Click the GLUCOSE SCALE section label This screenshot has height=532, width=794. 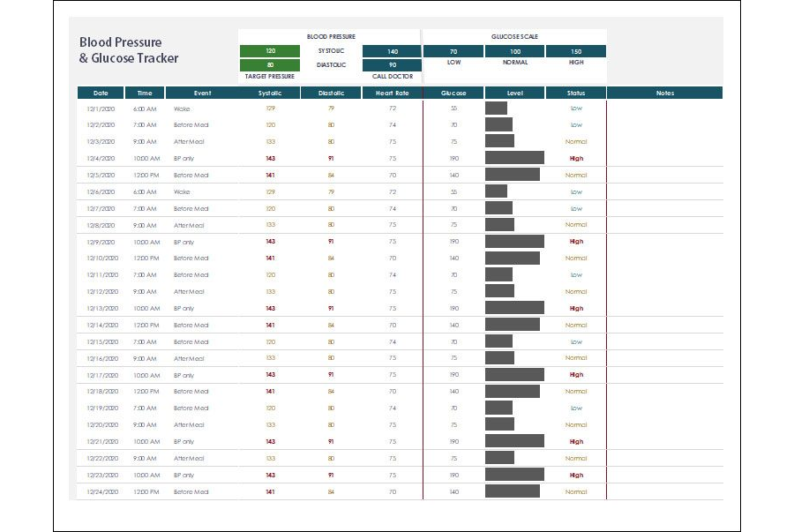coord(514,36)
